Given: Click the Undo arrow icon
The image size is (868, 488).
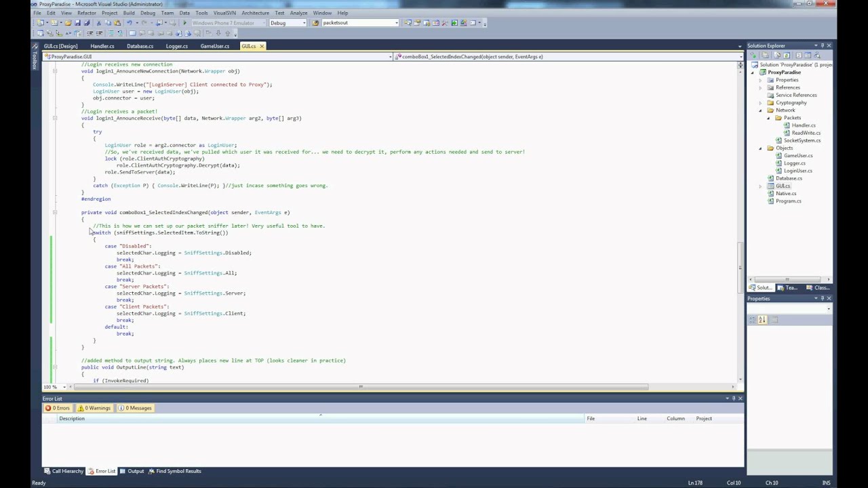Looking at the screenshot, I should (x=129, y=23).
